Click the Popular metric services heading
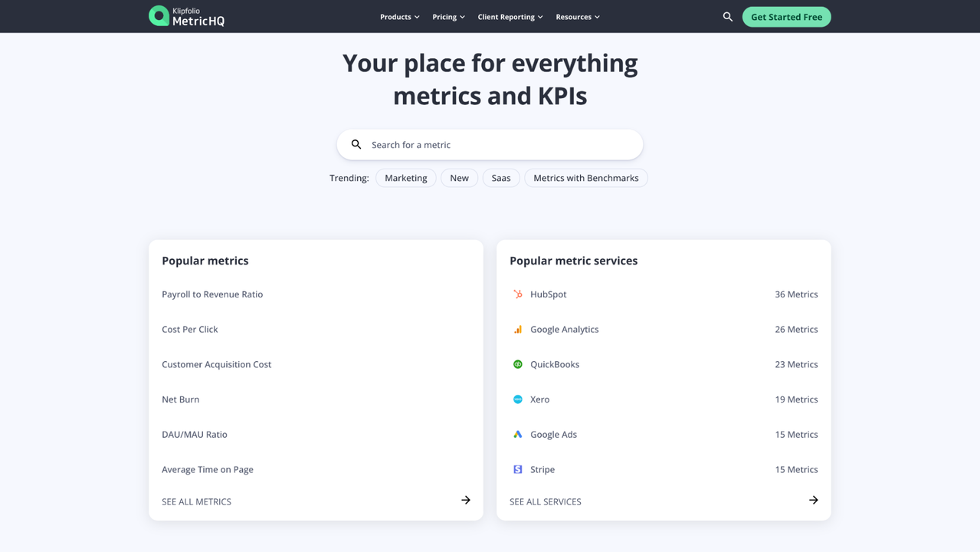The height and width of the screenshot is (552, 980). 574,261
